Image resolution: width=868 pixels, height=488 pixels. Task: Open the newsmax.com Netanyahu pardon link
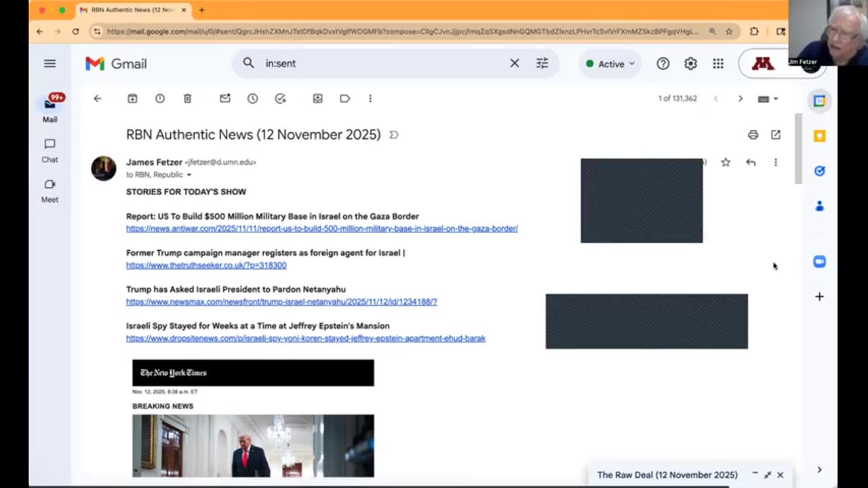pos(281,302)
